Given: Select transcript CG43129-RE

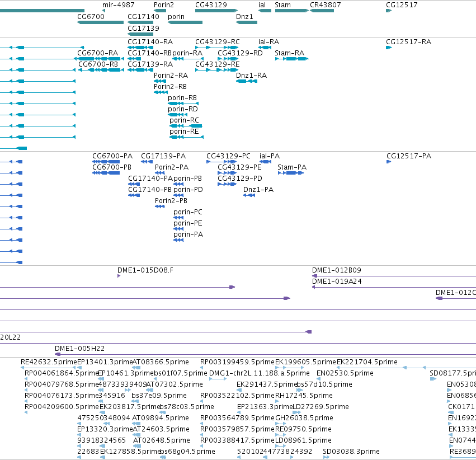Looking at the screenshot, I should 217,70.
